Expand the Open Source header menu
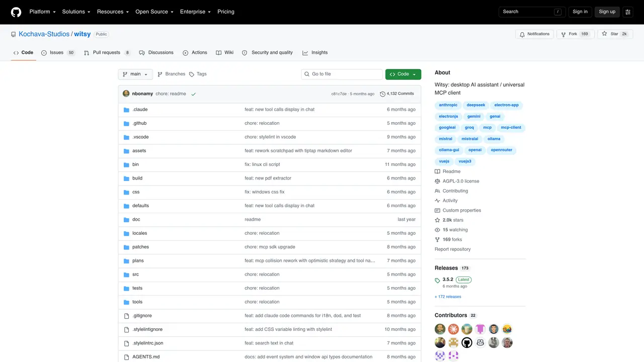The image size is (644, 362). pyautogui.click(x=154, y=12)
